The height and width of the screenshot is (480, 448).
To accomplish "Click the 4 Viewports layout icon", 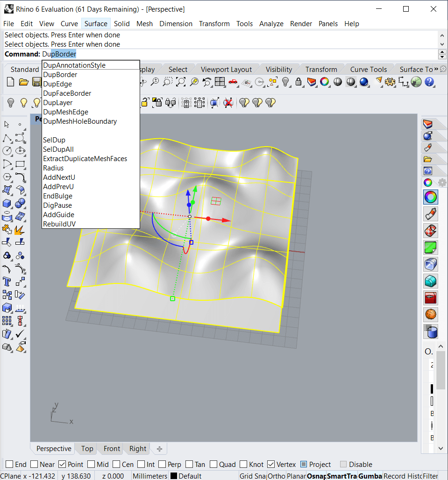I will point(220,83).
